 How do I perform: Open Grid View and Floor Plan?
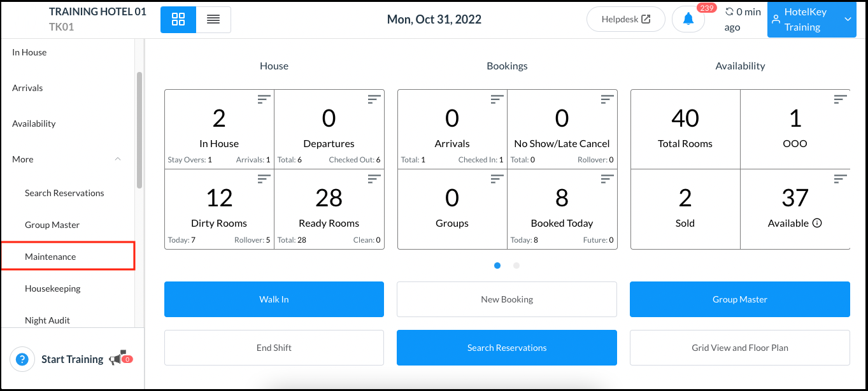click(739, 347)
